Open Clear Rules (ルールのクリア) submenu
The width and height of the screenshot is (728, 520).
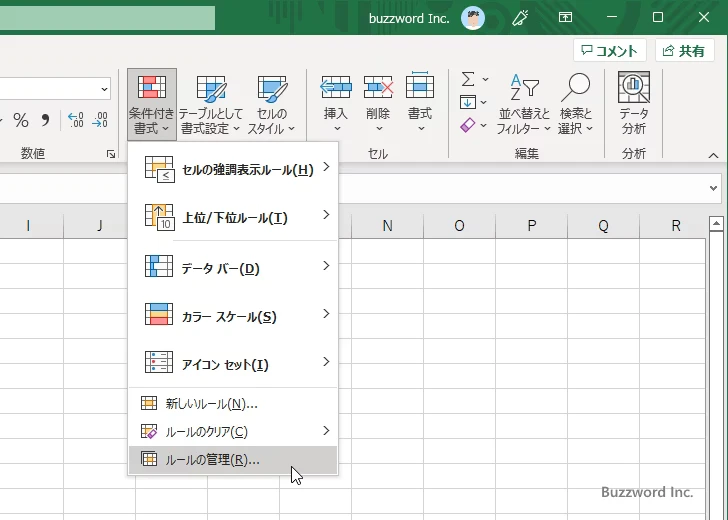(234, 431)
